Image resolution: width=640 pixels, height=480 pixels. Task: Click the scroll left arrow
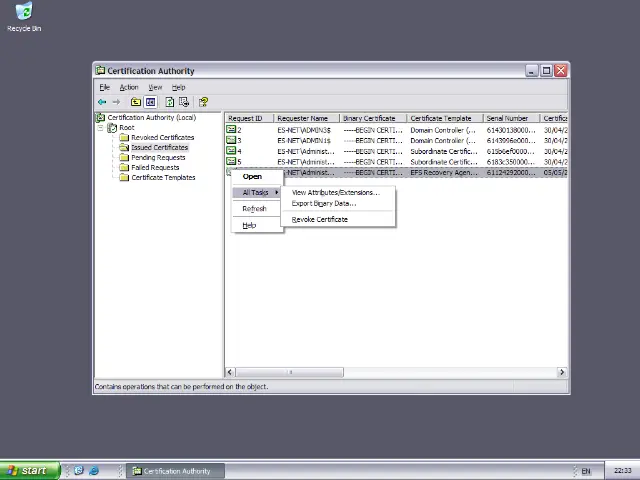tap(230, 372)
